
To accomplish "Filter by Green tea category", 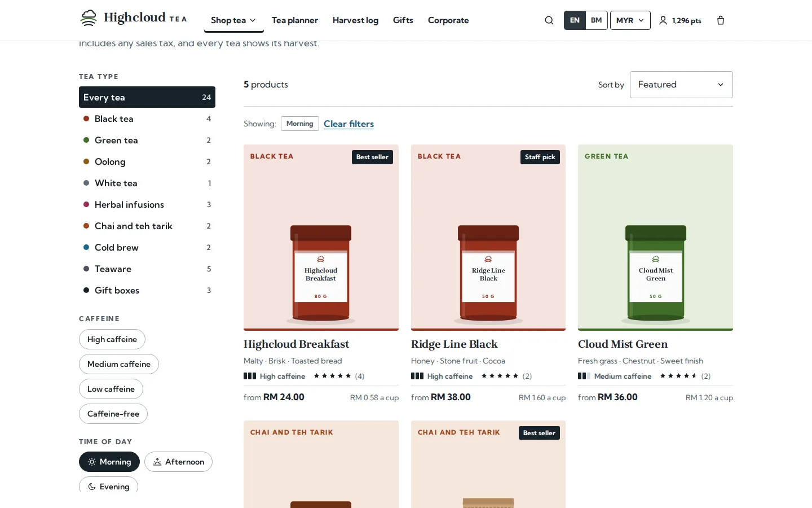I will [x=147, y=140].
